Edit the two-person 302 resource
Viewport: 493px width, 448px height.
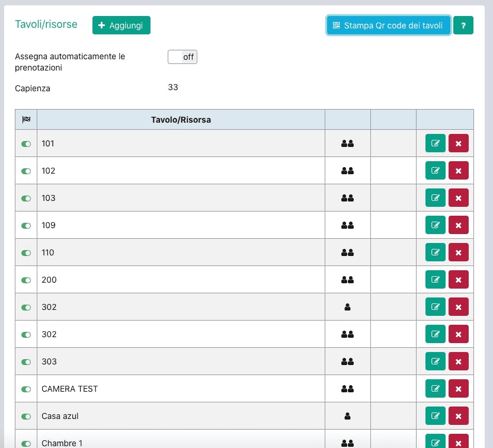pos(435,334)
